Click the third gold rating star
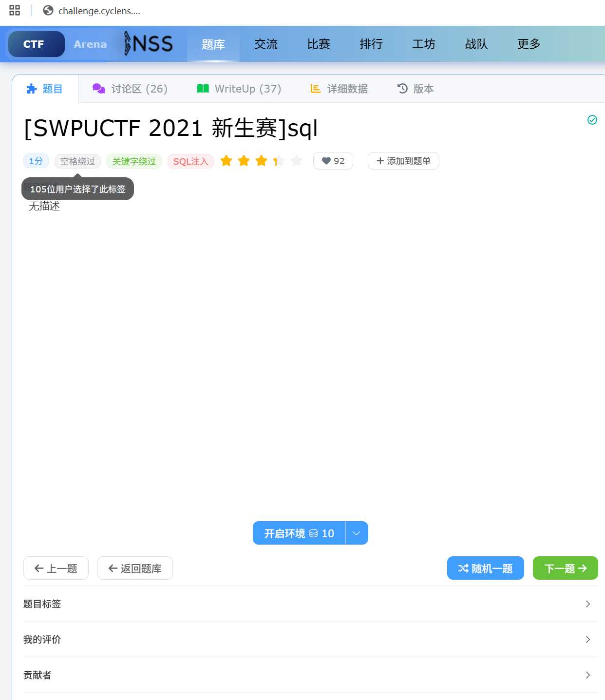Image resolution: width=605 pixels, height=700 pixels. click(x=261, y=161)
